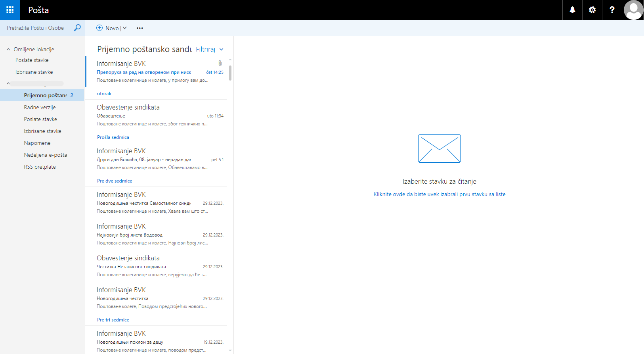Open the Filtriraj filter dropdown

point(210,49)
